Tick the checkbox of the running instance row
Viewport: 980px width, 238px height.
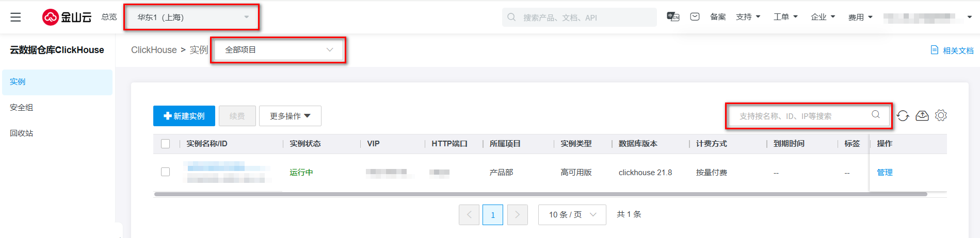(166, 172)
